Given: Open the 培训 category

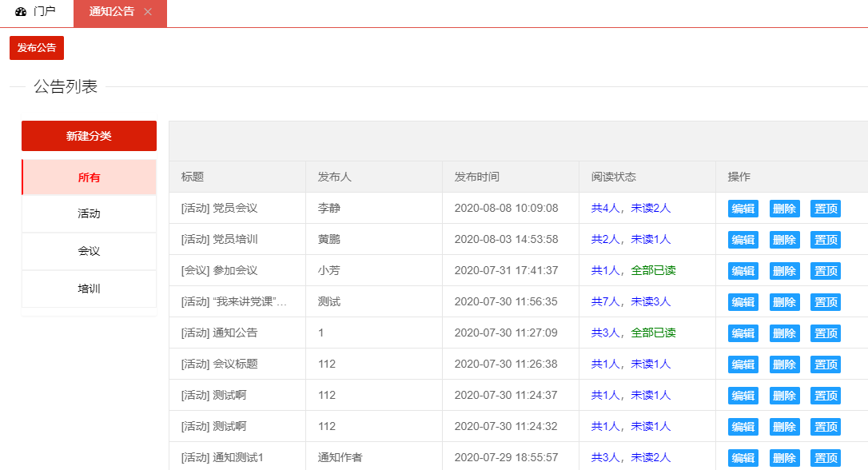Looking at the screenshot, I should click(x=89, y=289).
